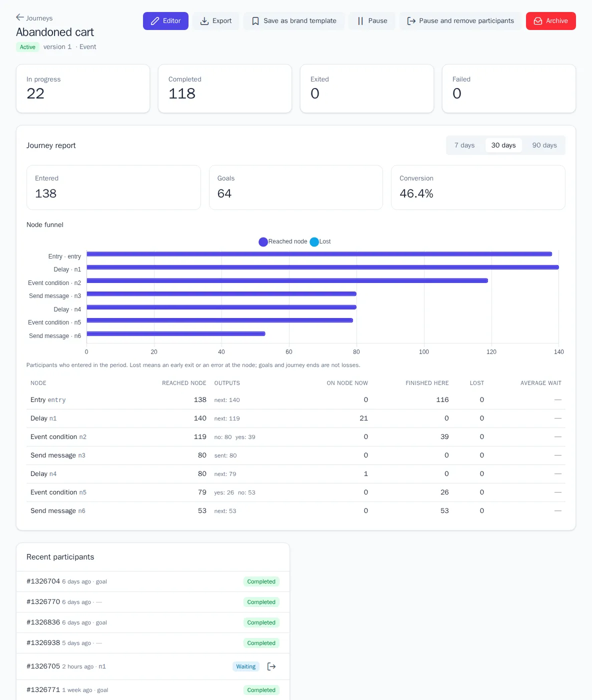Toggle the Lost legend swatch
Viewport: 592px width, 700px height.
[x=314, y=242]
